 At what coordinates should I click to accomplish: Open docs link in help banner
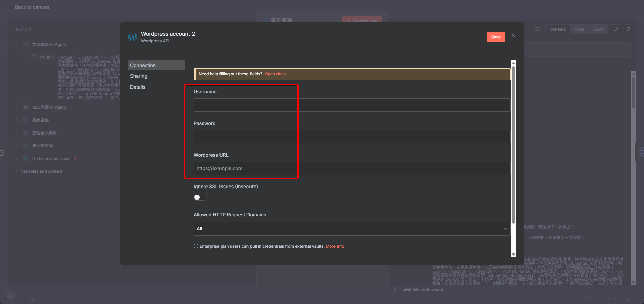275,74
